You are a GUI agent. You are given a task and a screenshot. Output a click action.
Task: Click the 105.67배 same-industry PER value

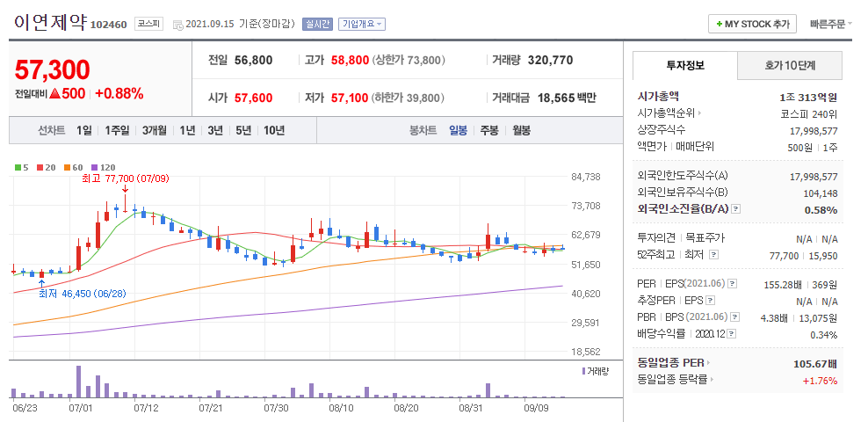815,364
